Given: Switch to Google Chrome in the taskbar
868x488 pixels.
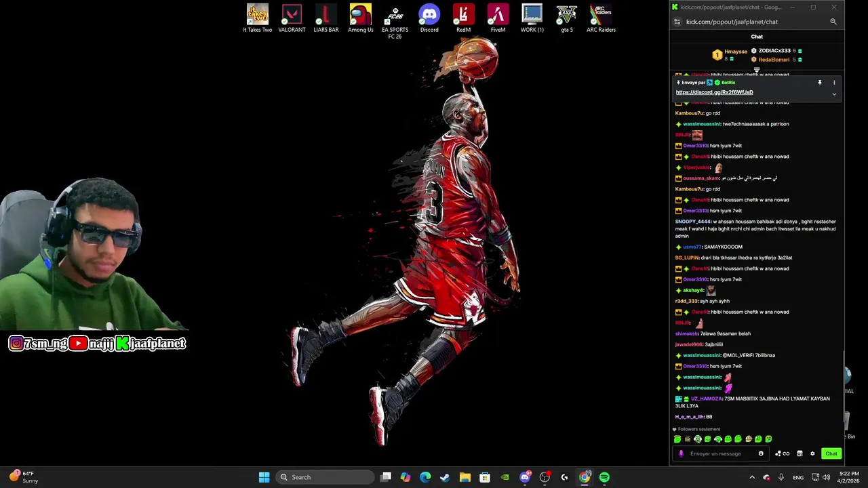Looking at the screenshot, I should tap(585, 477).
